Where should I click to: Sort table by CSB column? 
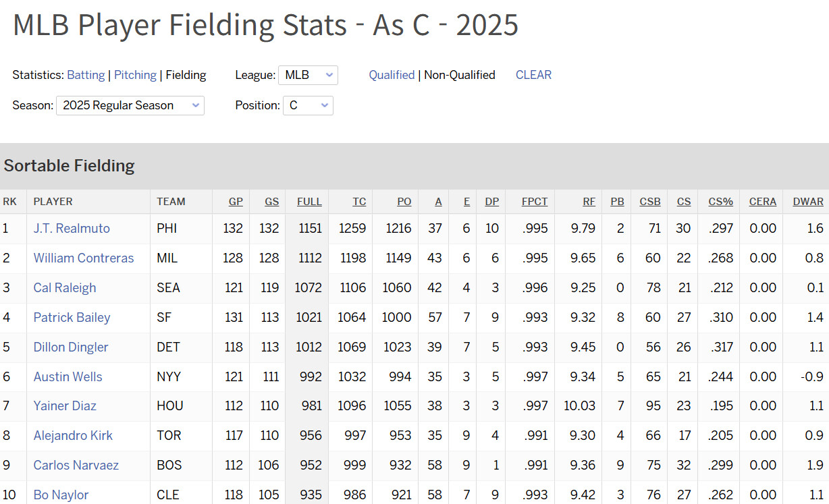pyautogui.click(x=650, y=201)
